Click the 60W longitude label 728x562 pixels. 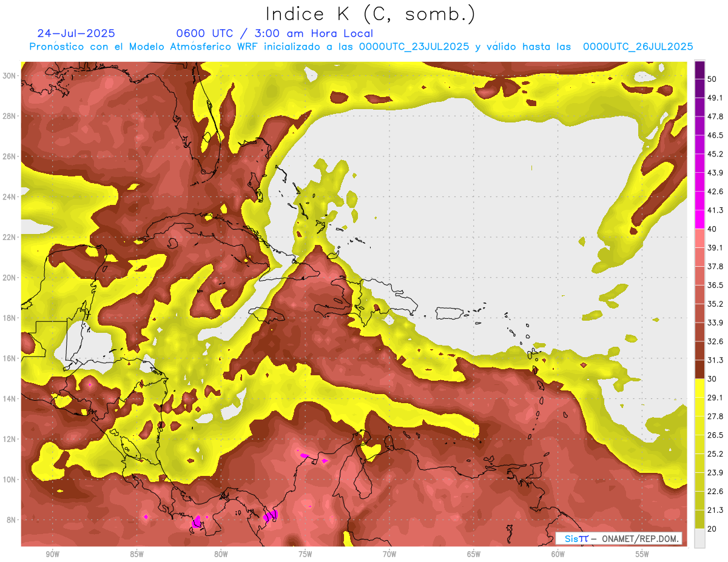pyautogui.click(x=558, y=555)
